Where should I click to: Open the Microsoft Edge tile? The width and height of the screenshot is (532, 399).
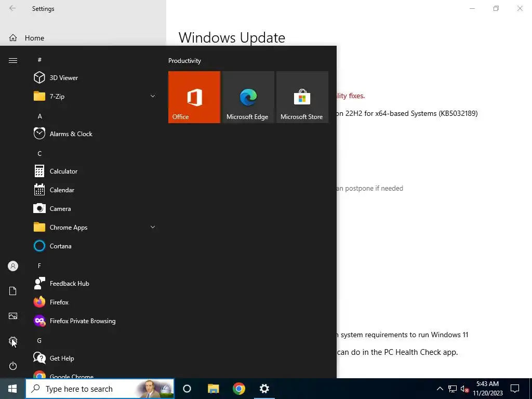coord(248,97)
